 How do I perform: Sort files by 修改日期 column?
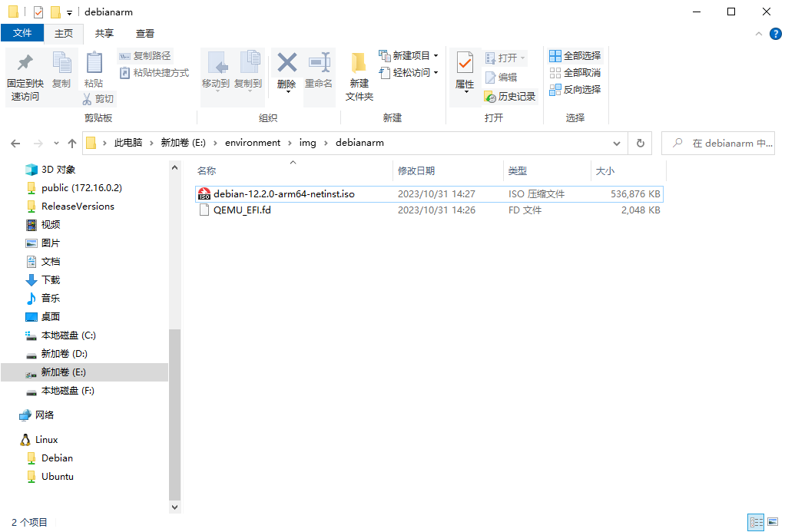448,170
